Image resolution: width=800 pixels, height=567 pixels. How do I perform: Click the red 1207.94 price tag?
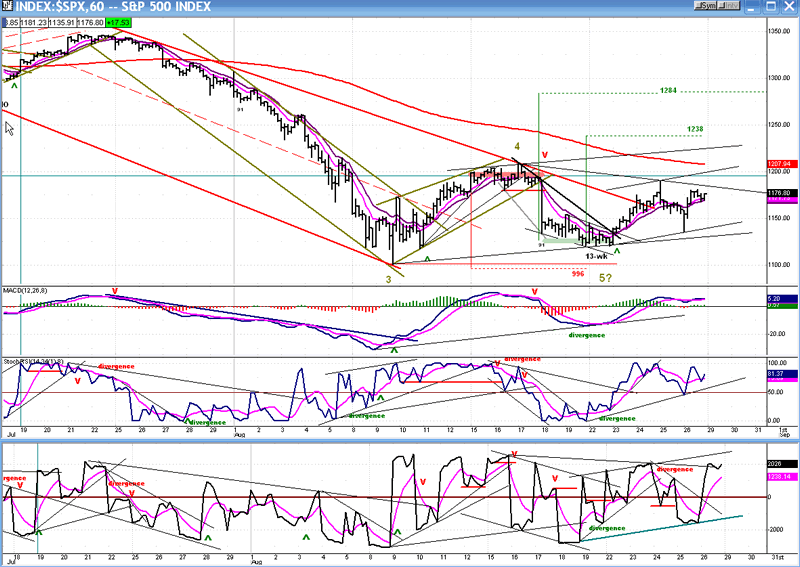point(782,163)
